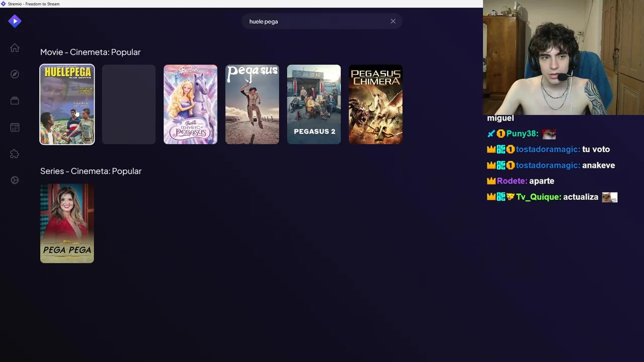Click the Stremio title bar app icon
This screenshot has width=644, height=362.
click(x=4, y=4)
